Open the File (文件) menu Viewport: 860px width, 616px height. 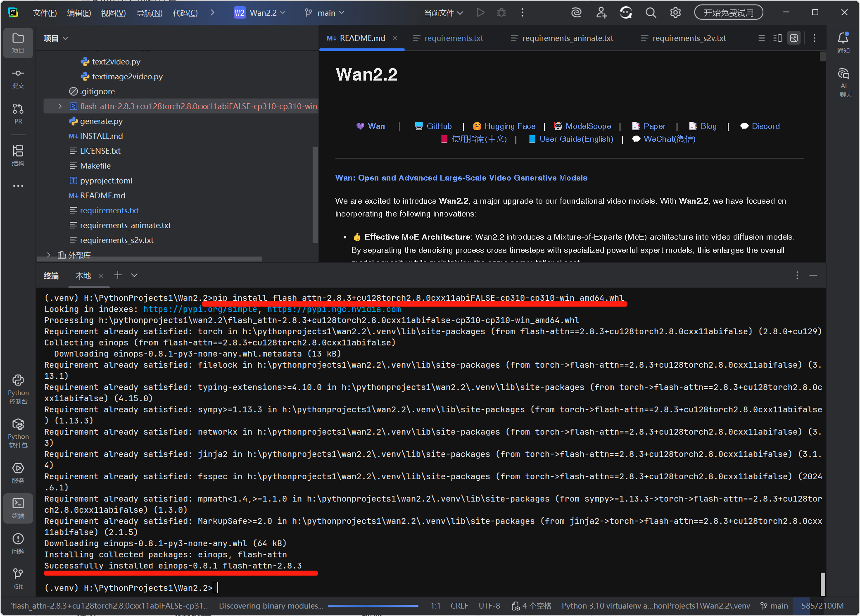pos(45,13)
